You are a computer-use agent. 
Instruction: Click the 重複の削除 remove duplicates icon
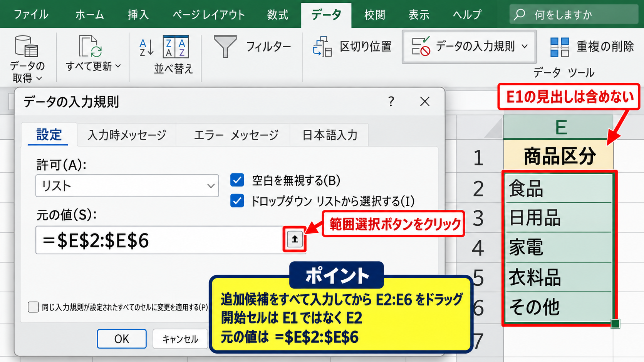(560, 47)
